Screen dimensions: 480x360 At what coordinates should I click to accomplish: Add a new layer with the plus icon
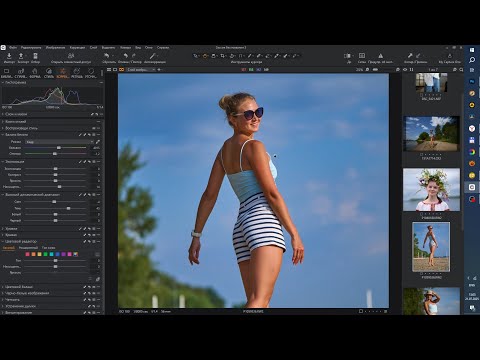click(x=159, y=70)
